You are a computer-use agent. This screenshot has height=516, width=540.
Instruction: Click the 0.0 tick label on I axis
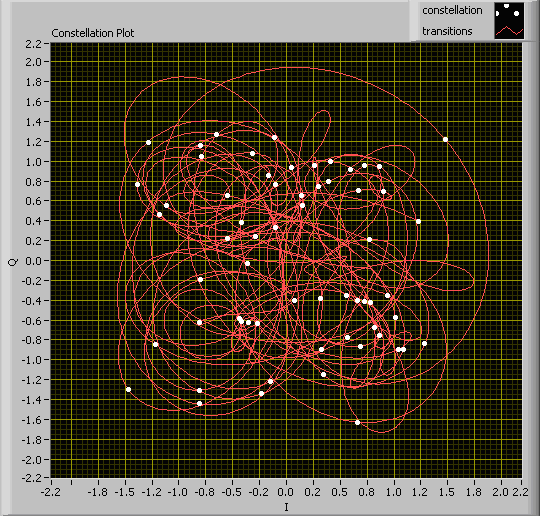(285, 492)
